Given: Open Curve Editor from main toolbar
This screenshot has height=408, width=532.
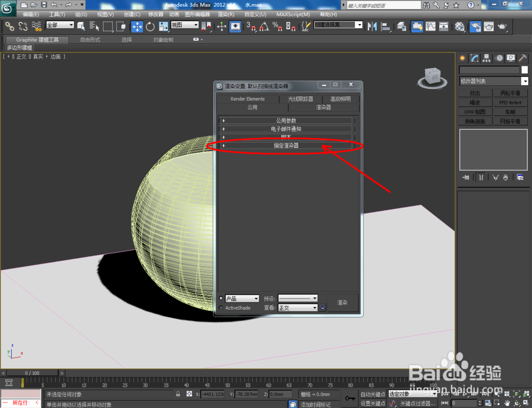Looking at the screenshot, I should 430,26.
